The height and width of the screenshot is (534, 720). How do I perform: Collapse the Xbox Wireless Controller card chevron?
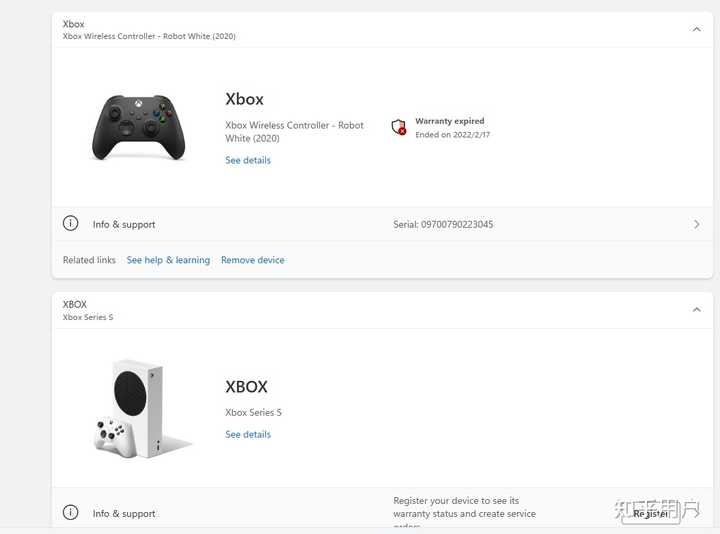tap(696, 30)
